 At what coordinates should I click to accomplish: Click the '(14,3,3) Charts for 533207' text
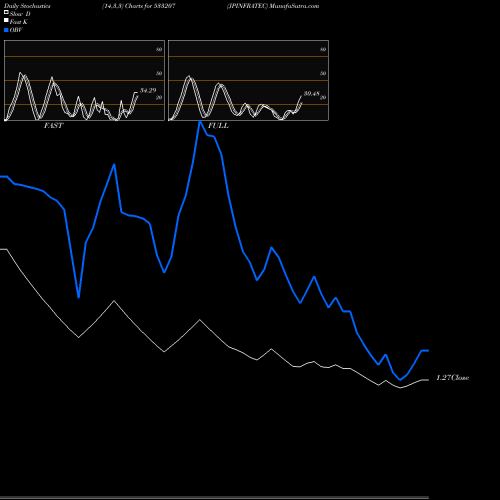139,6
